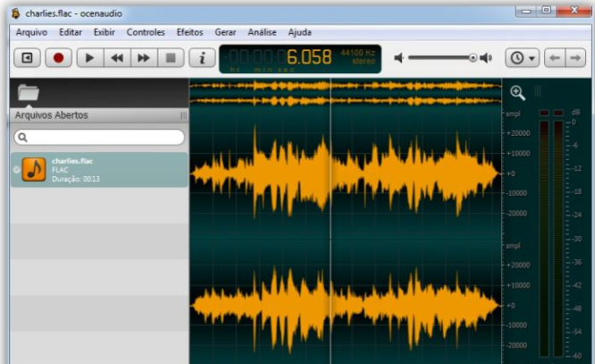Click the upper channel smpl scale label
This screenshot has height=364, width=595.
tap(513, 114)
